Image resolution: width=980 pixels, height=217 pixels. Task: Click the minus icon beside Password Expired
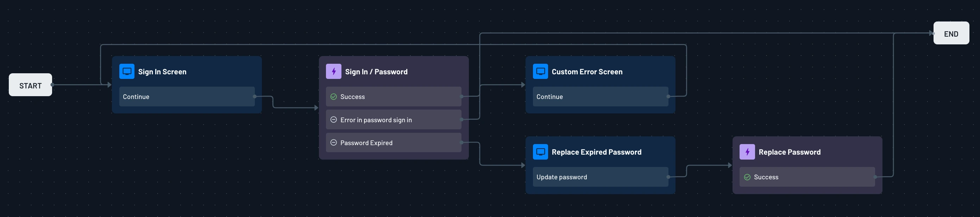tap(334, 142)
